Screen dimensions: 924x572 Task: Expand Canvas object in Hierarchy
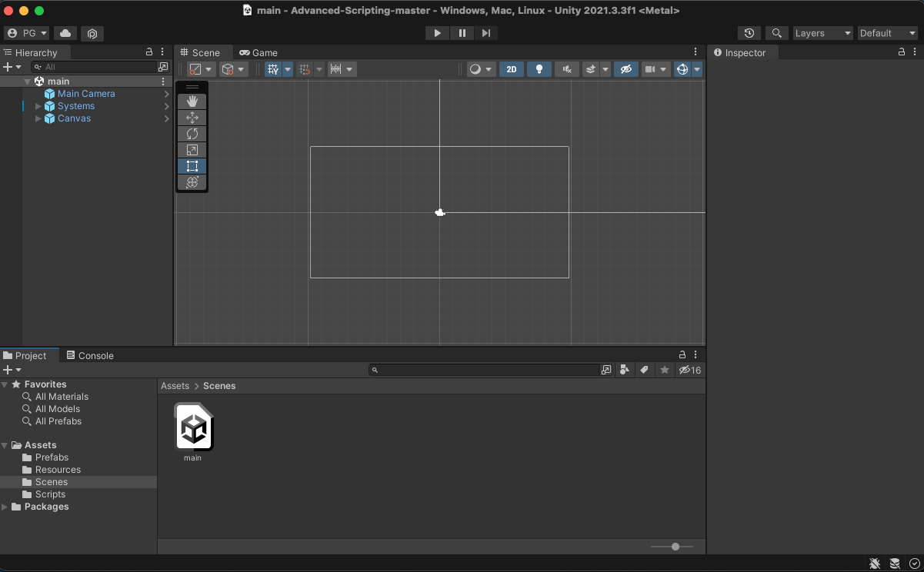(38, 118)
